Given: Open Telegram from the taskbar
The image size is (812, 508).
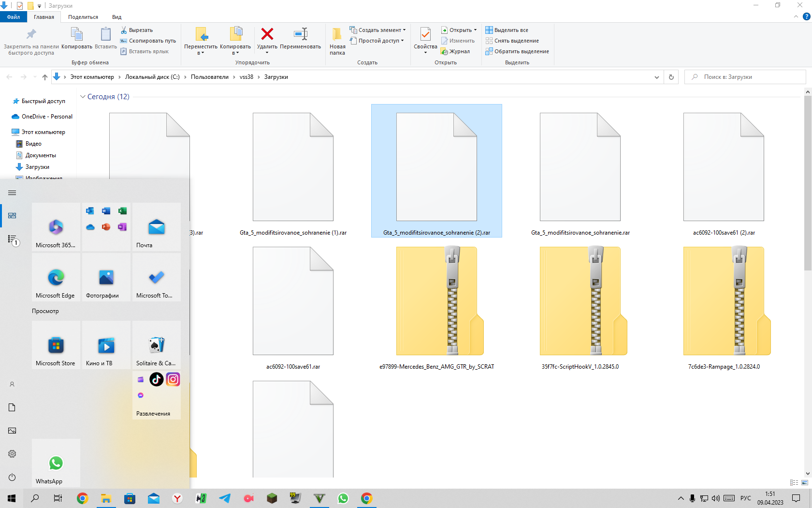Looking at the screenshot, I should 225,498.
